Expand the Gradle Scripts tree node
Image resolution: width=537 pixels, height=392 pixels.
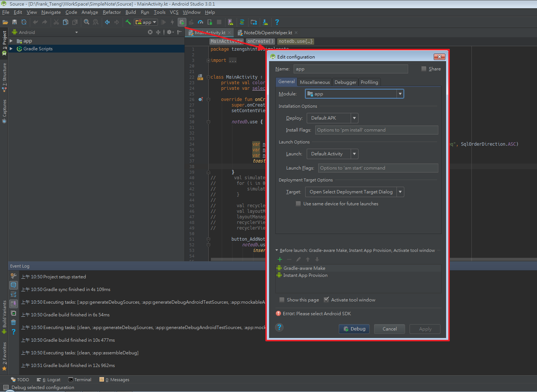pos(11,49)
